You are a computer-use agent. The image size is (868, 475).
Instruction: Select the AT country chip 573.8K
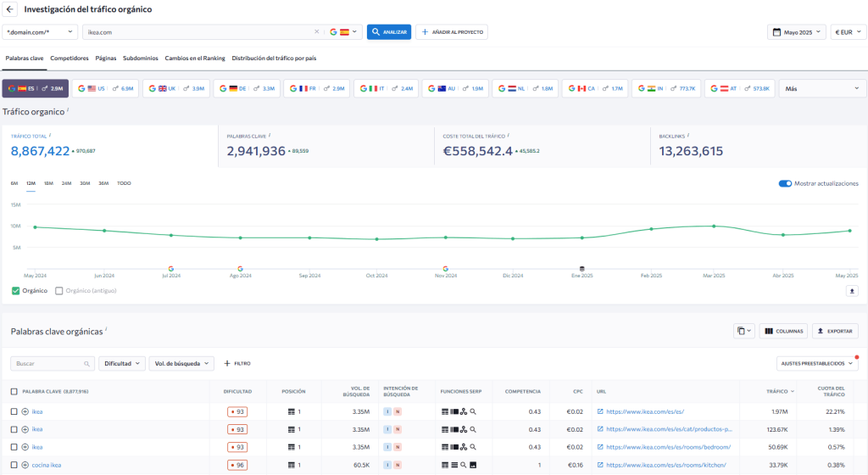point(739,88)
